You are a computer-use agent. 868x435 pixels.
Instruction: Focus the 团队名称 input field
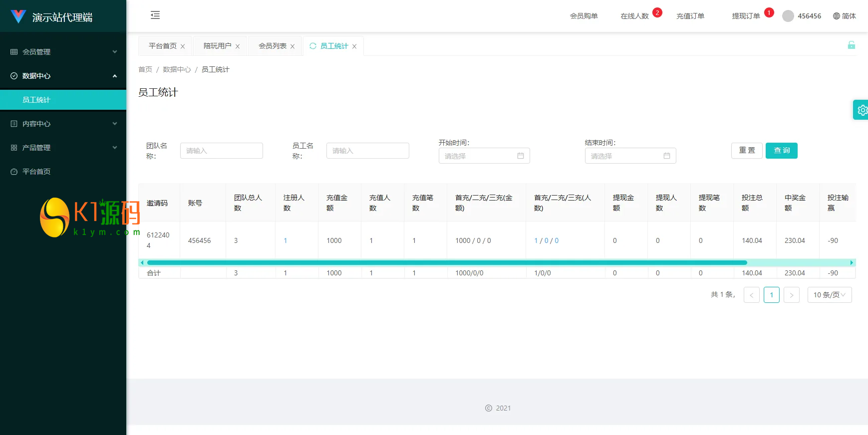pyautogui.click(x=222, y=151)
